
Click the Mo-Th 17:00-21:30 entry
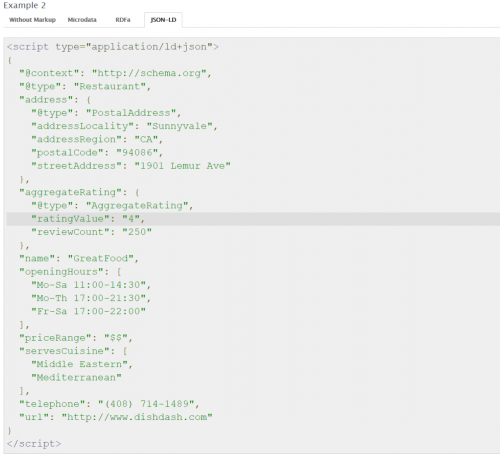click(x=91, y=298)
